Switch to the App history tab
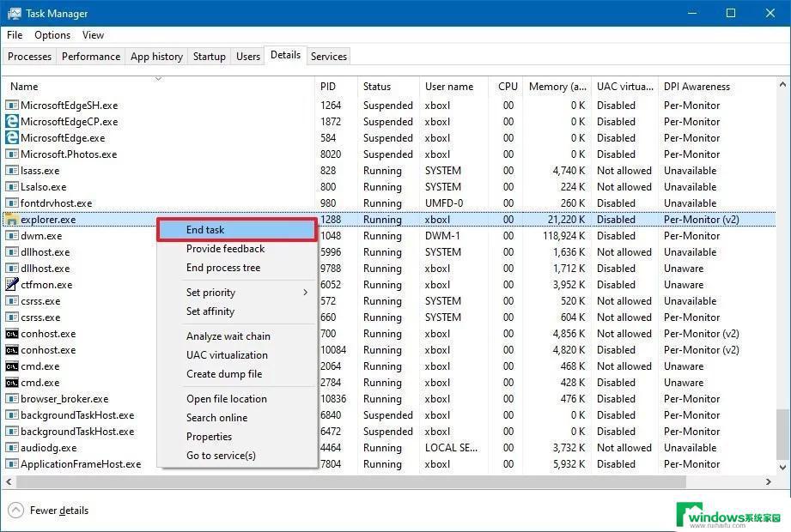This screenshot has width=791, height=532. [x=156, y=57]
